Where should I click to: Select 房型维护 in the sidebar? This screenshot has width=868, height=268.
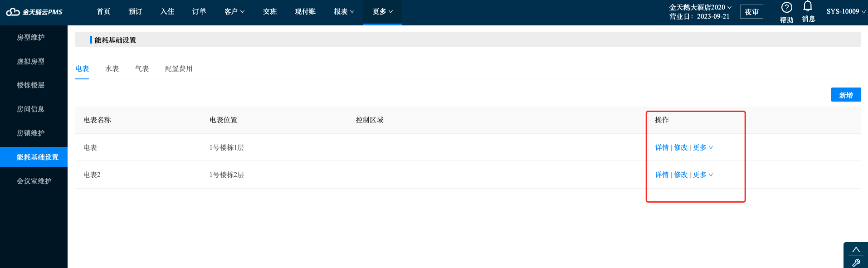click(x=31, y=38)
